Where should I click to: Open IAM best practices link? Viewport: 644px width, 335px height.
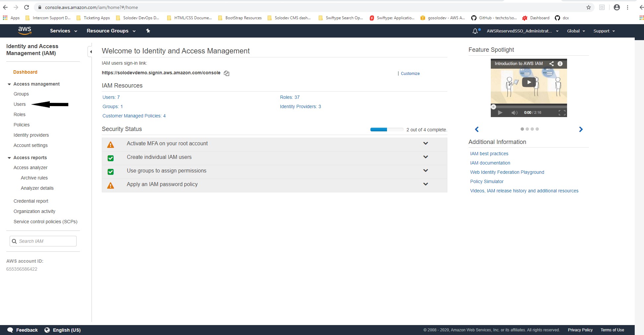(489, 154)
